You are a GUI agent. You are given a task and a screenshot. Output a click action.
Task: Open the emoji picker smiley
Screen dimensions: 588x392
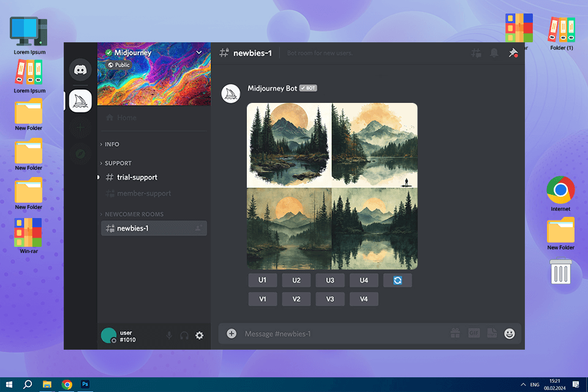[x=509, y=333]
